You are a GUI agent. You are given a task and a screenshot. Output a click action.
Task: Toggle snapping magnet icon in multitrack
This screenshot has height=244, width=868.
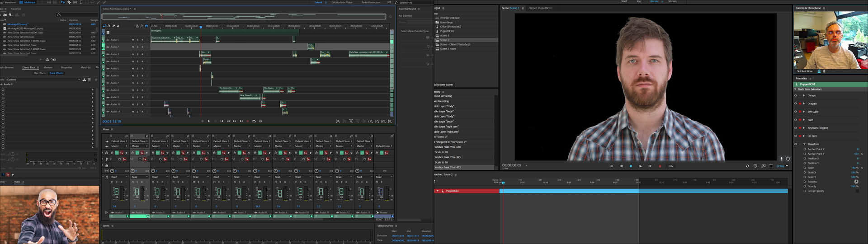pos(146,26)
